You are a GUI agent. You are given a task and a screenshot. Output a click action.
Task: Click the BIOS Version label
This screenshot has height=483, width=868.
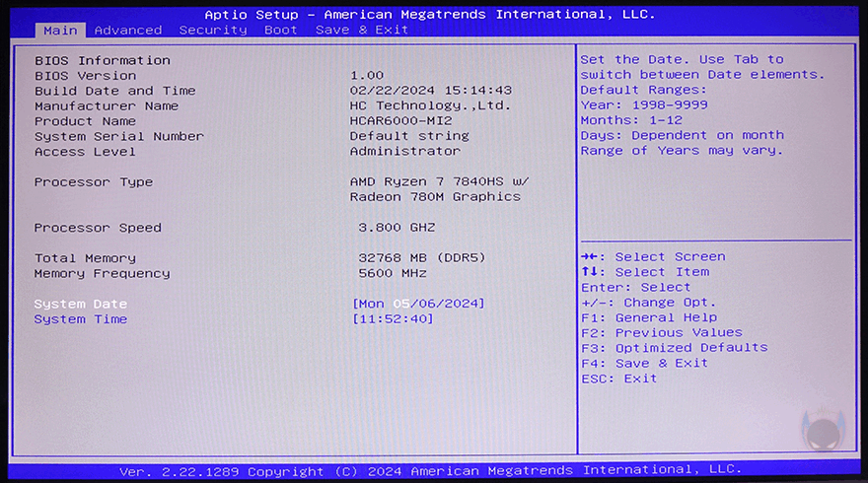tap(85, 76)
